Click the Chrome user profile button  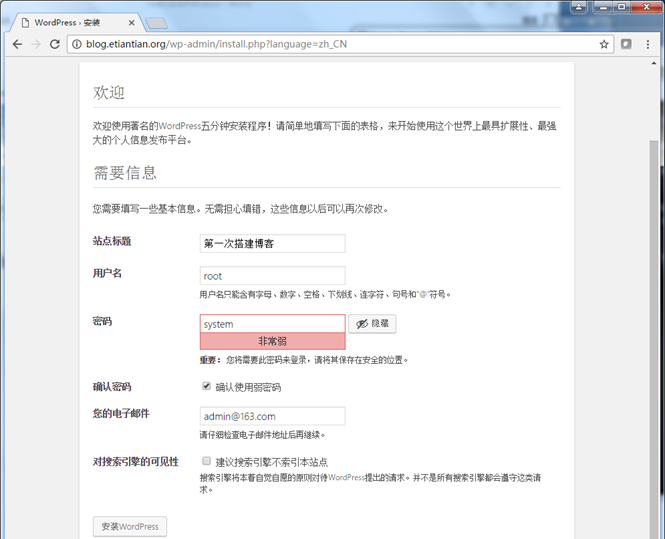578,7
